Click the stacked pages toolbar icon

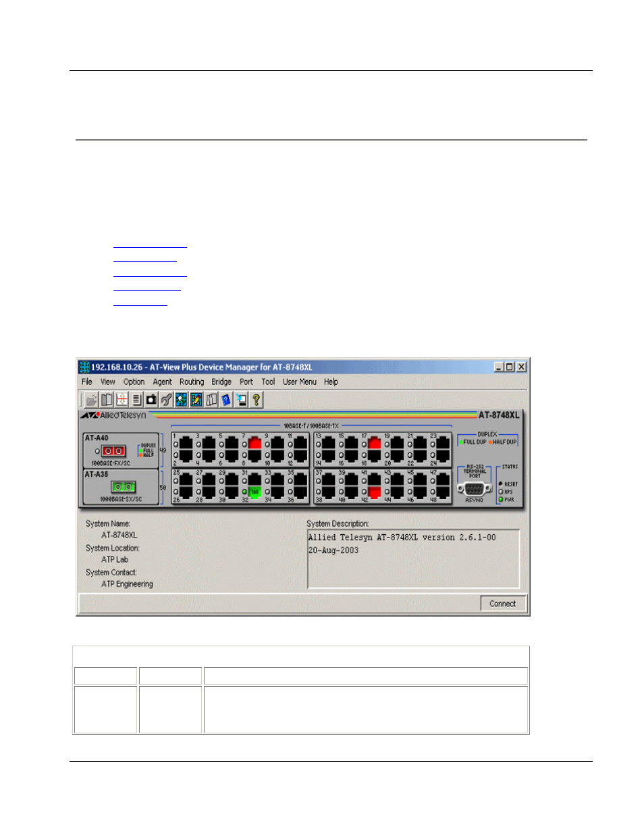tap(211, 400)
